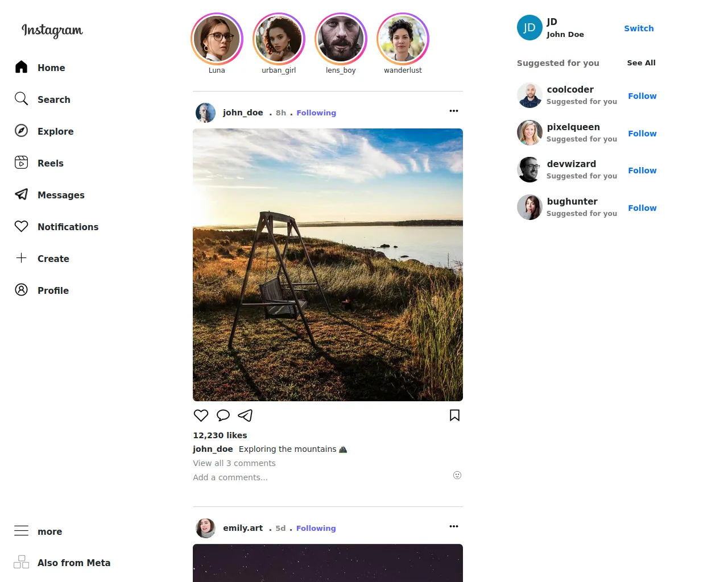This screenshot has height=582, width=728.
Task: Click the Notifications heart icon
Action: pos(21,226)
